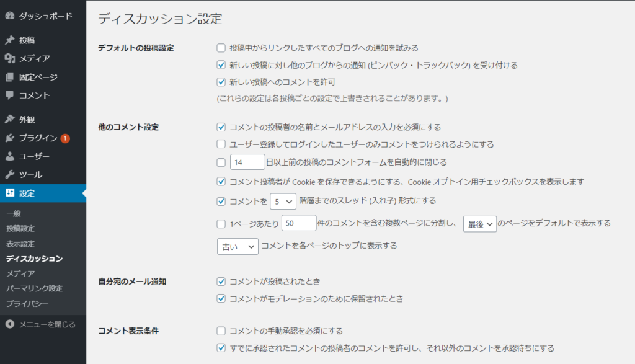
Task: Click the days input field showing 14
Action: click(x=247, y=162)
